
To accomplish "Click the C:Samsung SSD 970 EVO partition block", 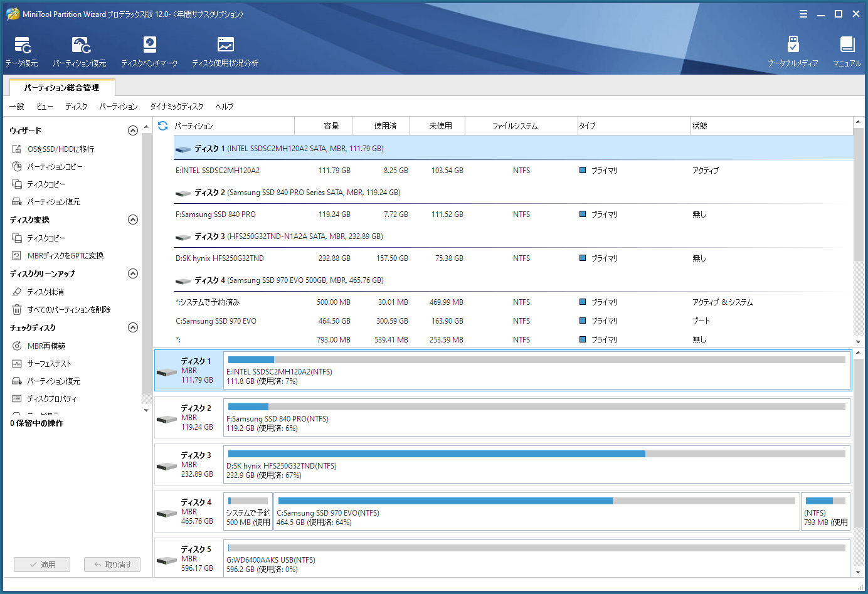I will [536, 512].
